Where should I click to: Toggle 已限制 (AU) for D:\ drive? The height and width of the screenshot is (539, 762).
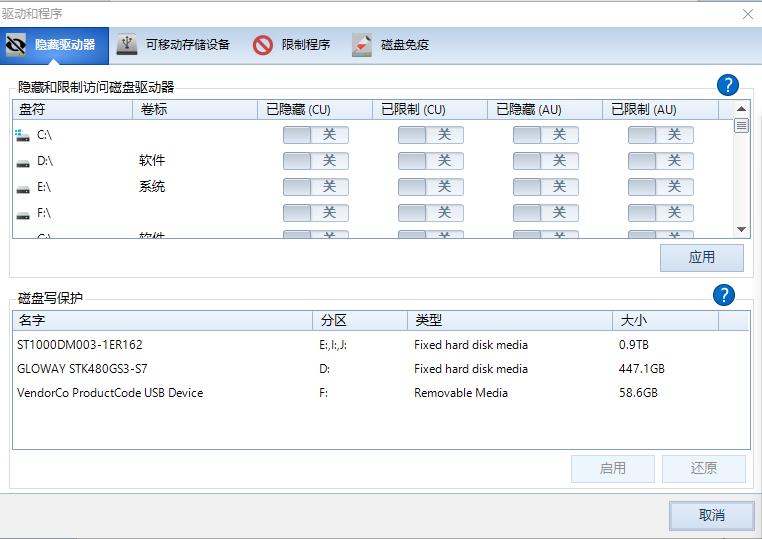[661, 161]
